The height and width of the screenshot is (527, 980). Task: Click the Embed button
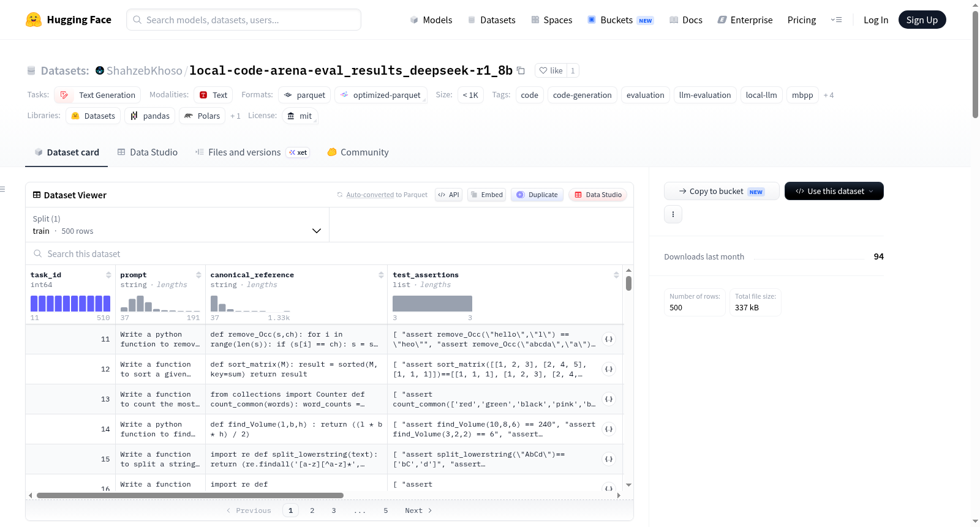point(486,195)
